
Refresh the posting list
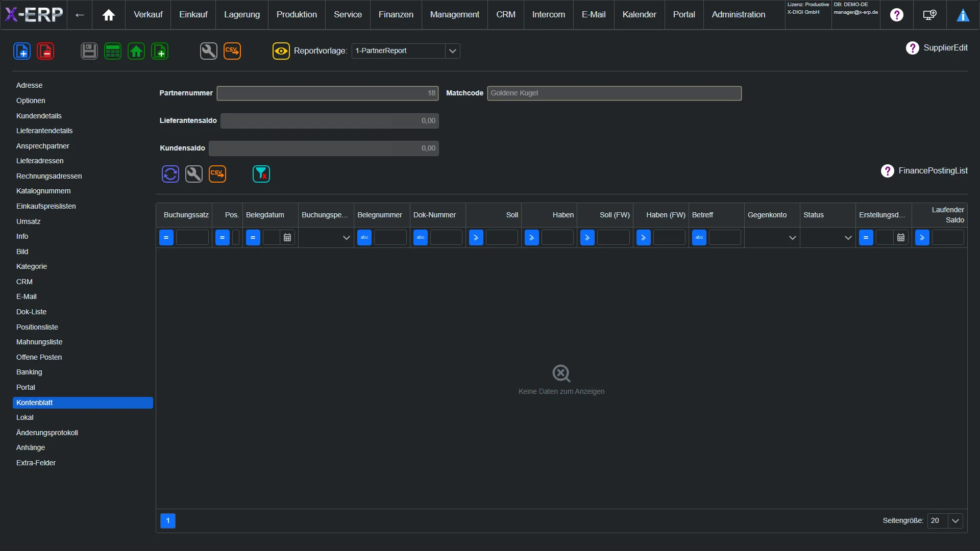[170, 174]
